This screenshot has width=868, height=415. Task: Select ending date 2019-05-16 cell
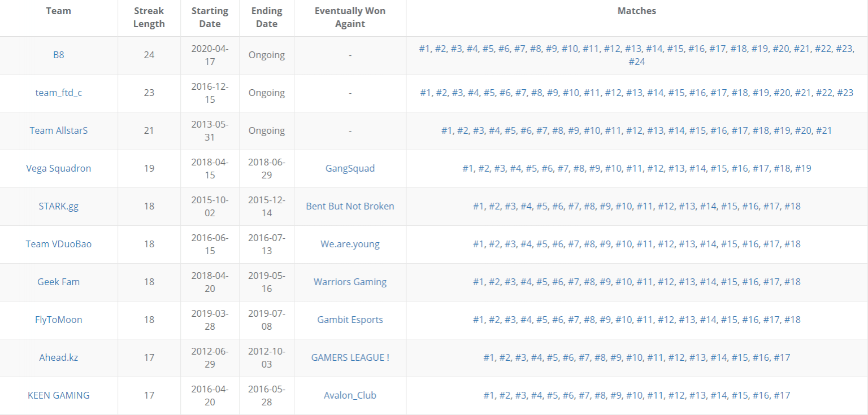click(267, 282)
